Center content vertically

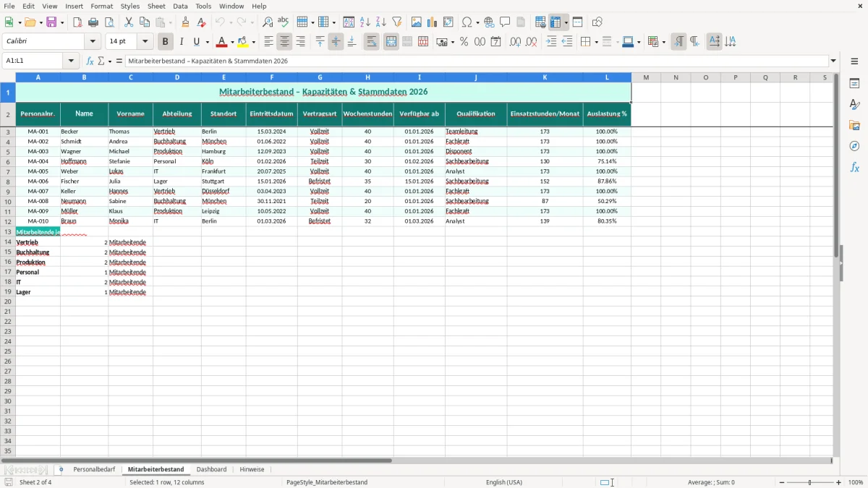coord(336,42)
